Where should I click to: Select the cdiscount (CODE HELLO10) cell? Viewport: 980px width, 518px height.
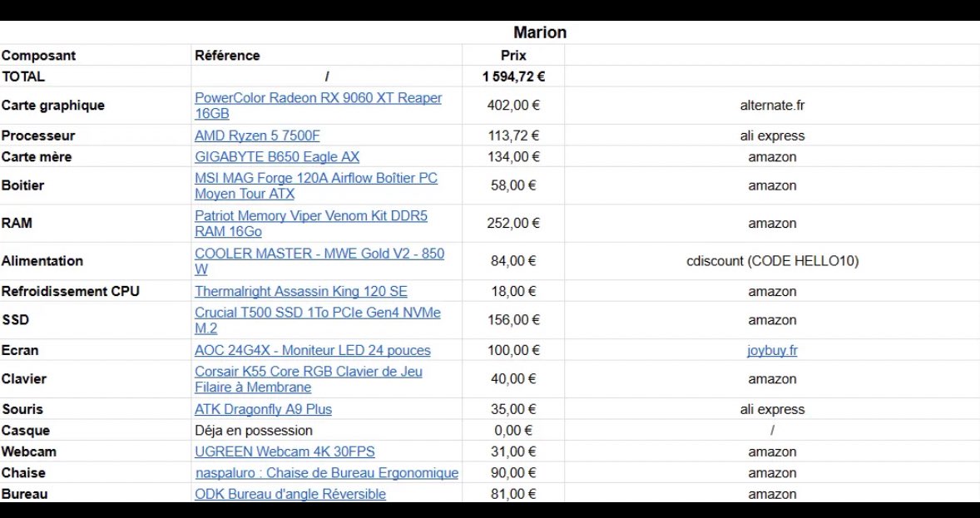coord(772,261)
